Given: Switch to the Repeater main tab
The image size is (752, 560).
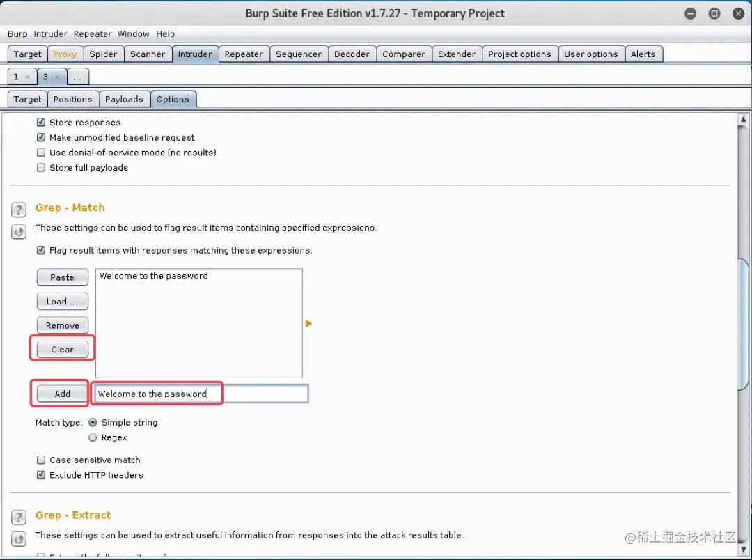Looking at the screenshot, I should (x=244, y=54).
